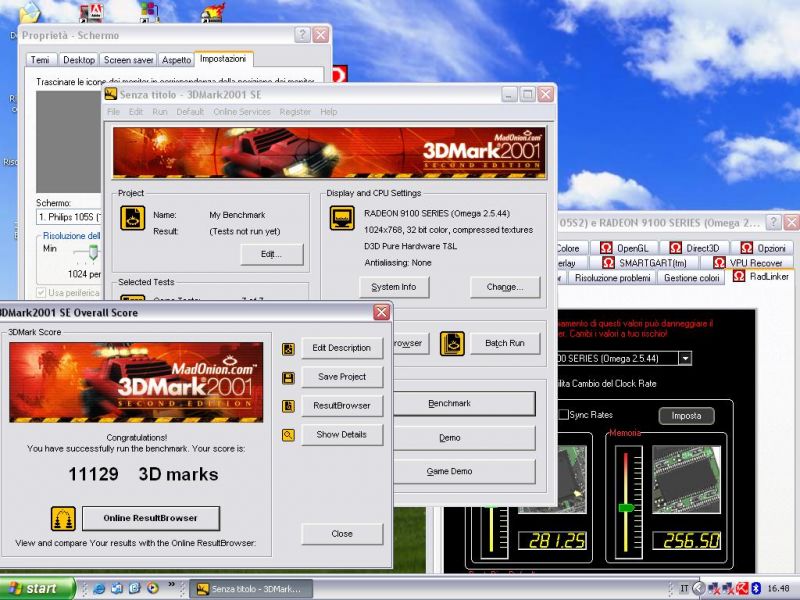
Task: Click the floppy icon beside Save Project
Action: coord(288,378)
